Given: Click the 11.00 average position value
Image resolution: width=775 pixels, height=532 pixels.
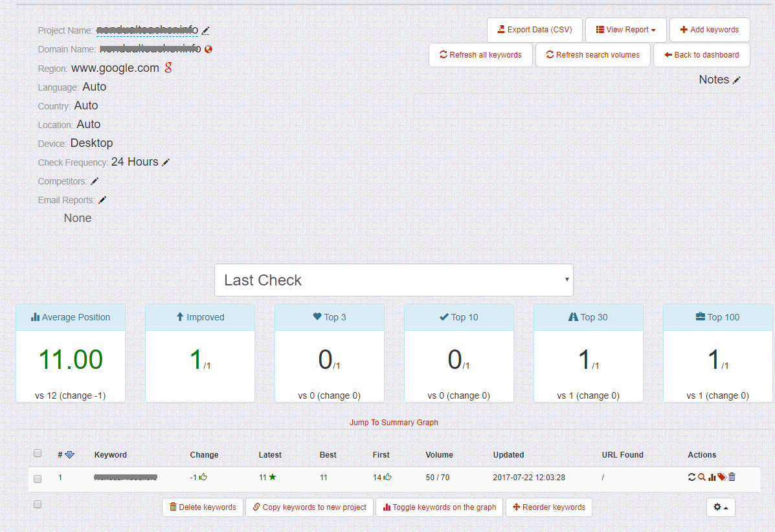Looking at the screenshot, I should pos(71,359).
